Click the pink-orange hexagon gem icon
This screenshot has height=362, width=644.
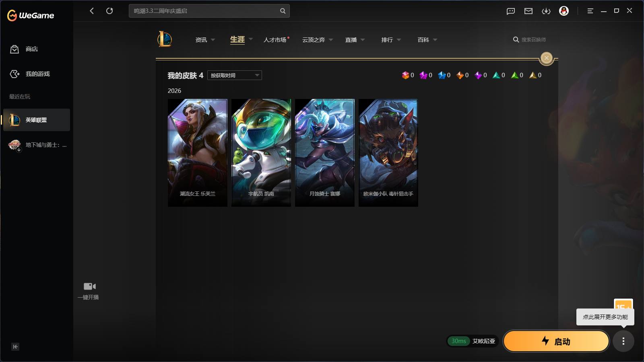click(405, 75)
